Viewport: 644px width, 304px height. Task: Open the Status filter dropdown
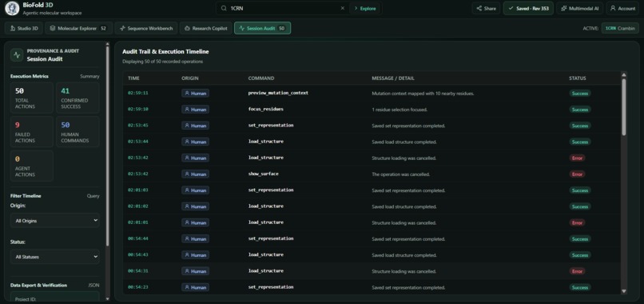[54, 257]
